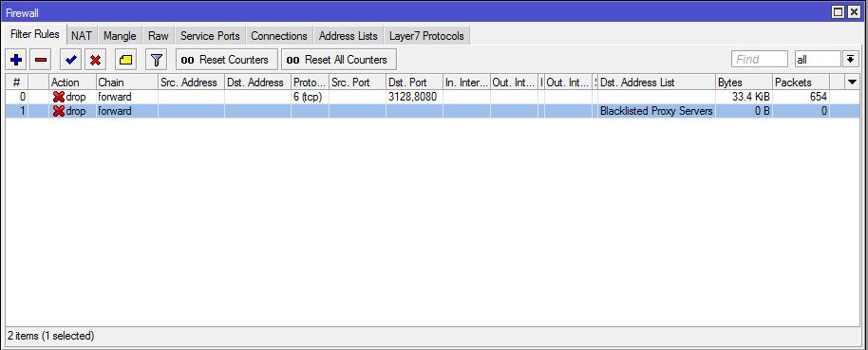Disable rule using red X icon
This screenshot has height=350, width=868.
pyautogui.click(x=95, y=60)
